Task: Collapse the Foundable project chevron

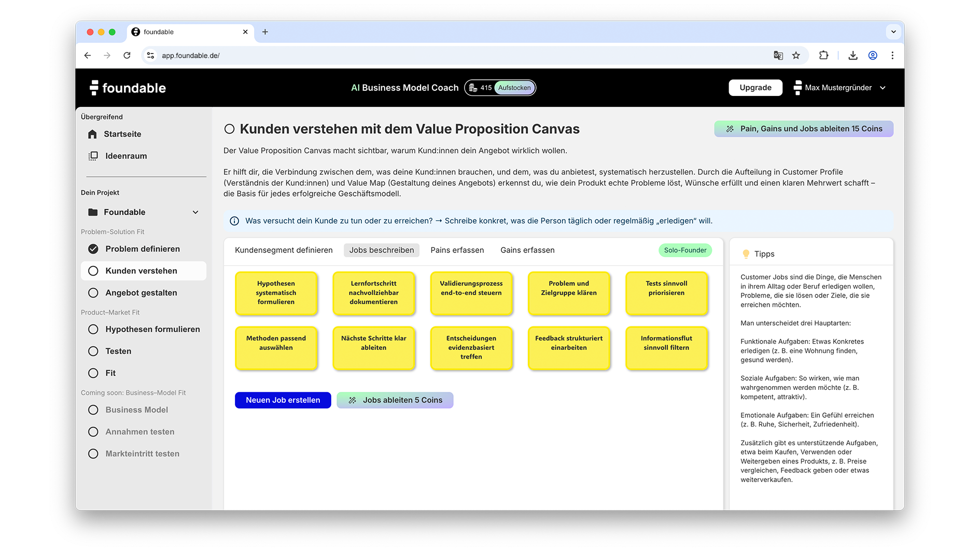Action: click(x=195, y=213)
